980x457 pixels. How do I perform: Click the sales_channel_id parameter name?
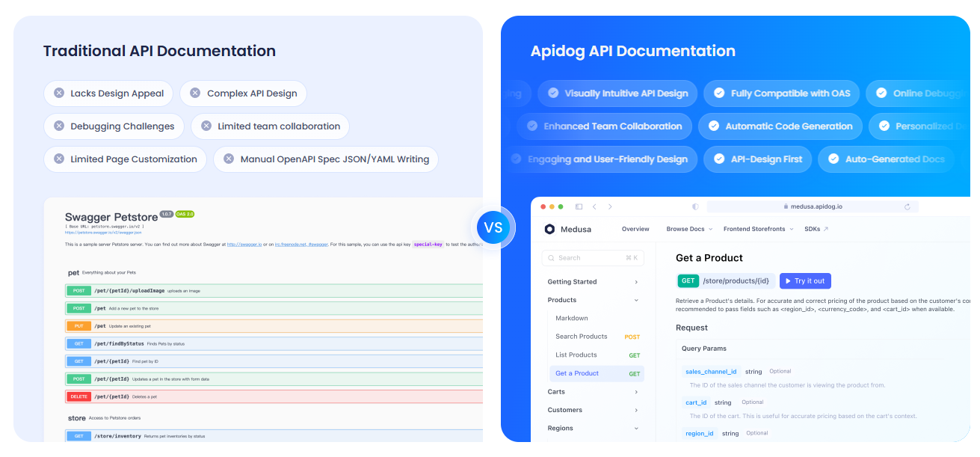tap(711, 372)
